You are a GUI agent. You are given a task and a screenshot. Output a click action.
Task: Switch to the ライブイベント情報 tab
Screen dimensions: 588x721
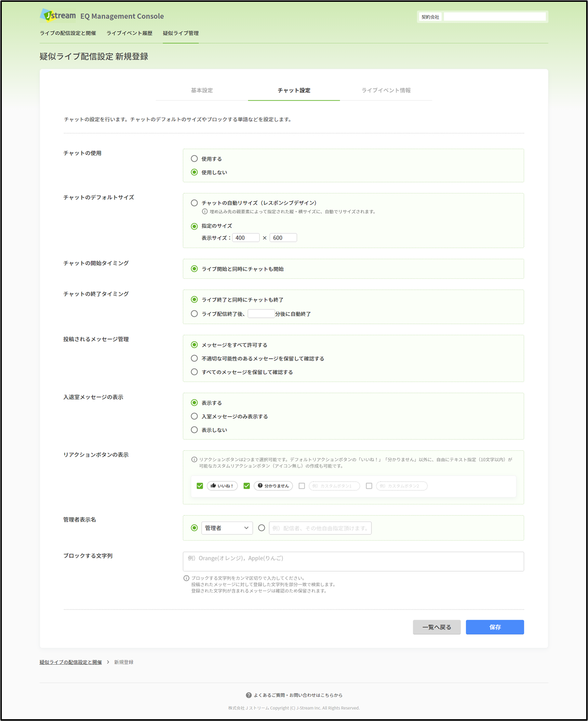386,90
